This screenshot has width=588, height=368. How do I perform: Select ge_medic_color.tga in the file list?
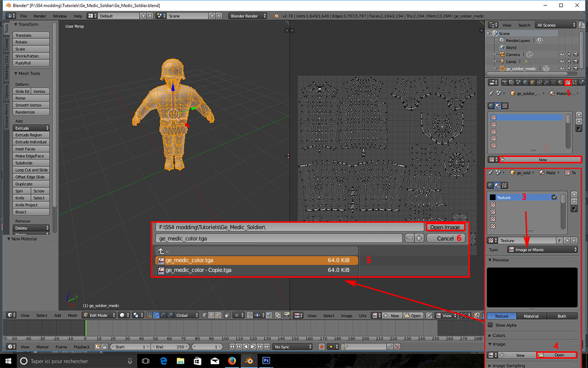point(257,260)
